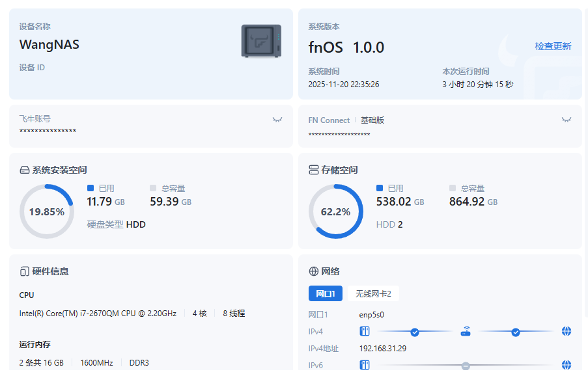Viewport: 588px width, 376px height.
Task: Click the NAS device icon on IPv4 row
Action: point(365,331)
